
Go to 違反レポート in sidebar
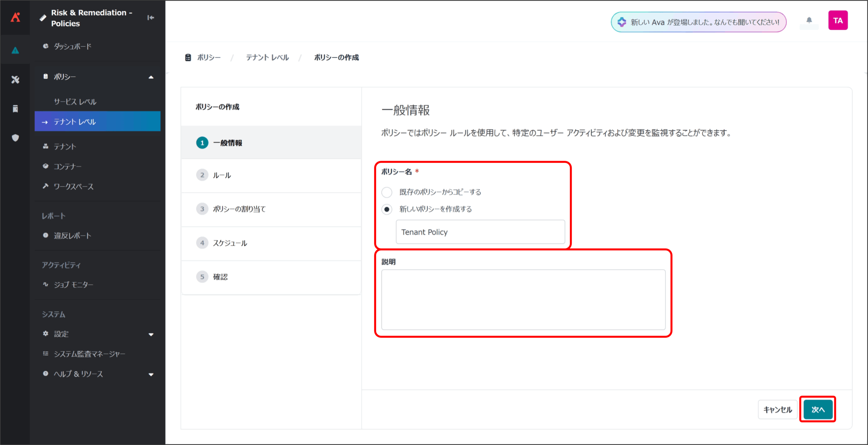click(73, 236)
